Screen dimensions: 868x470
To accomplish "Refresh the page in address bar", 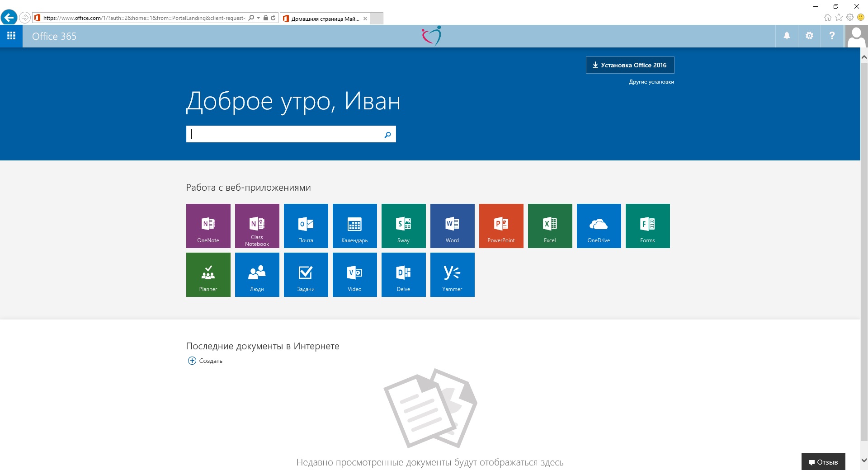I will pyautogui.click(x=273, y=18).
